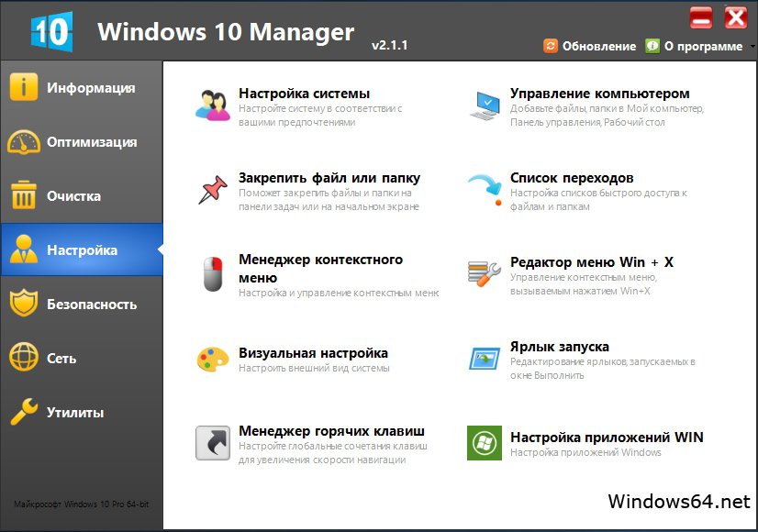The image size is (758, 532).
Task: Click the Очистка trash bin icon
Action: pyautogui.click(x=23, y=194)
